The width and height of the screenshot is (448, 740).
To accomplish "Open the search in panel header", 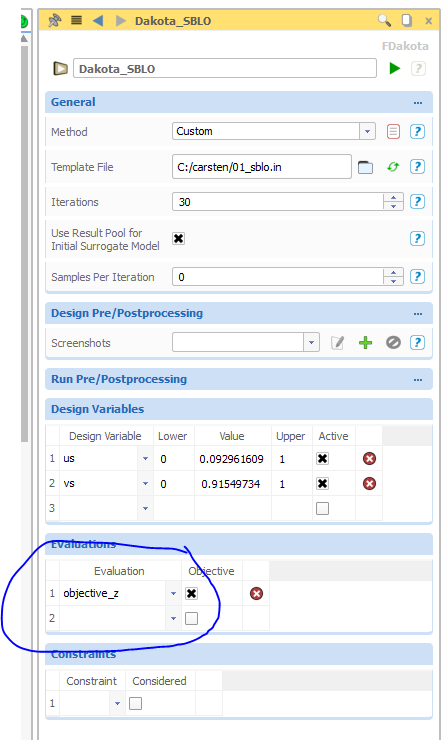I will [x=384, y=20].
